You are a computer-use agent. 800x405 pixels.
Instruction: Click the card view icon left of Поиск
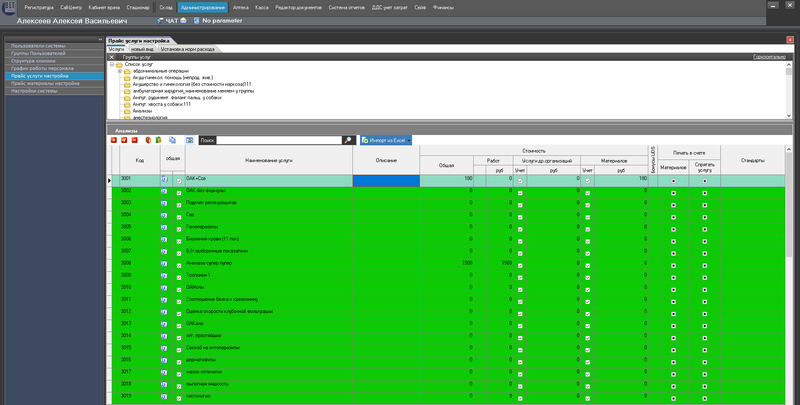click(188, 141)
